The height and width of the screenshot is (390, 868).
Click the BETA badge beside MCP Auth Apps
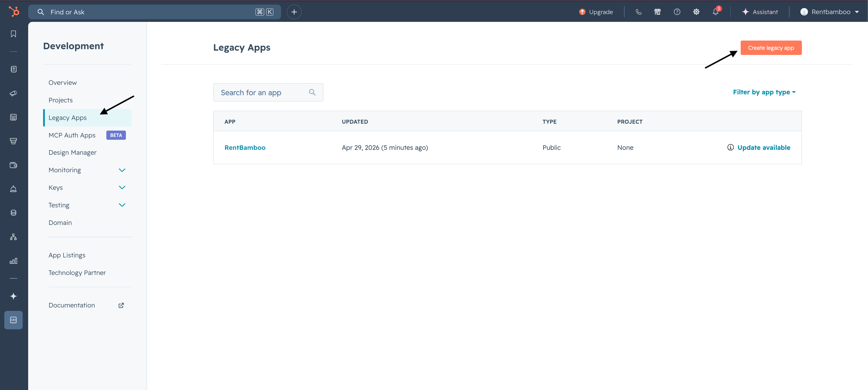pos(116,135)
